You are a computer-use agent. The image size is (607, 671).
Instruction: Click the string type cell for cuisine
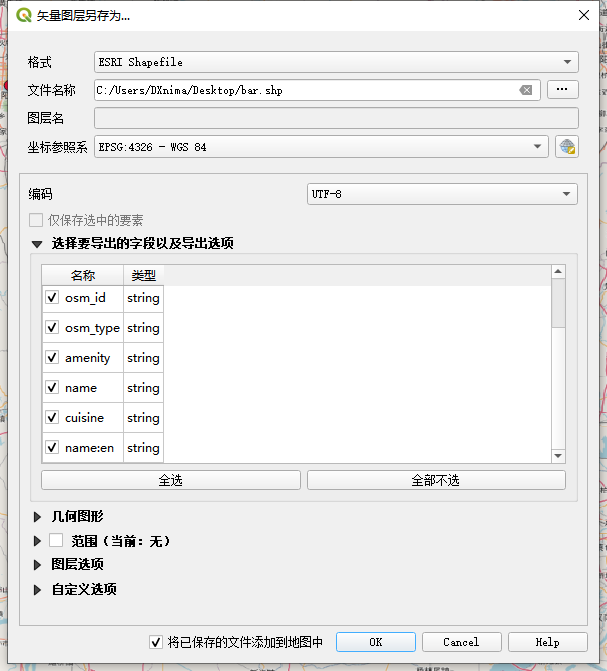[x=143, y=418]
